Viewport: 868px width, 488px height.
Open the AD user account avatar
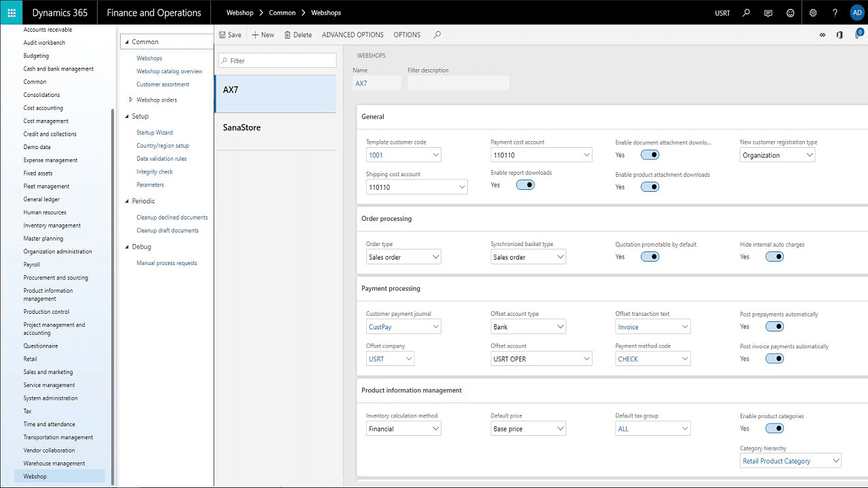click(856, 12)
